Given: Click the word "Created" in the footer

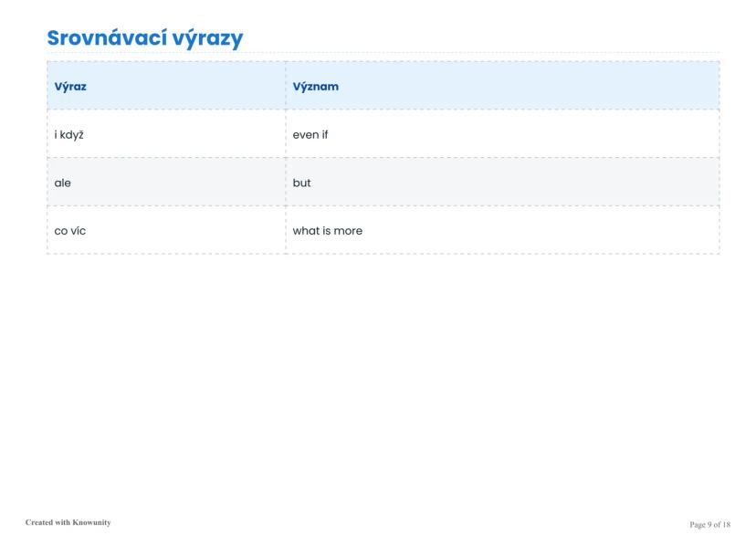Looking at the screenshot, I should pyautogui.click(x=39, y=522).
